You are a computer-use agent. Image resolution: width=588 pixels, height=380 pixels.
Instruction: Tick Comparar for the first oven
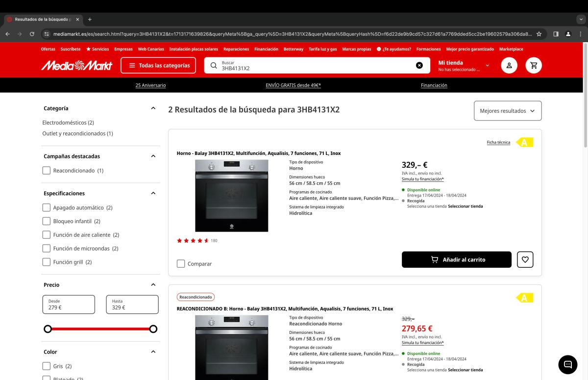(181, 264)
